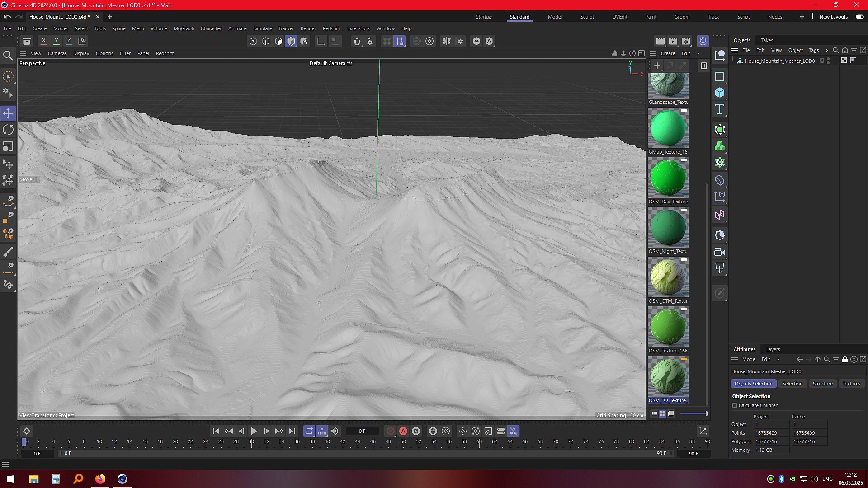Toggle Z axis lock
Image resolution: width=868 pixels, height=488 pixels.
click(69, 41)
